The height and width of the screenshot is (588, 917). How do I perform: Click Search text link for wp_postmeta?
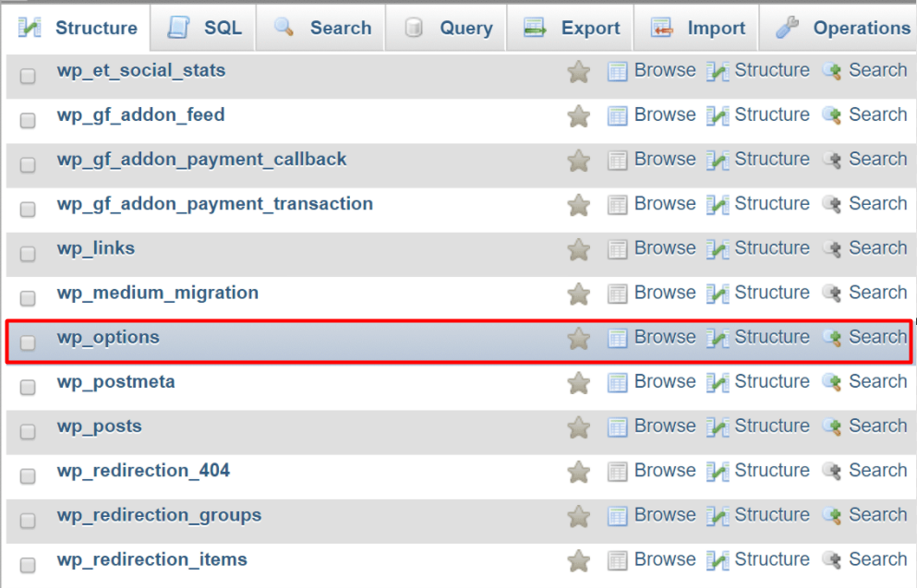point(878,381)
